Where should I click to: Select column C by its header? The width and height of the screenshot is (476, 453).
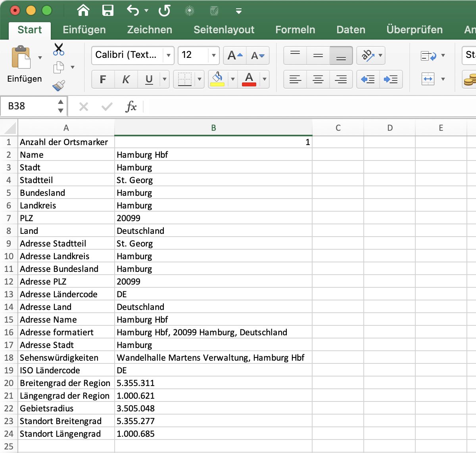click(338, 128)
